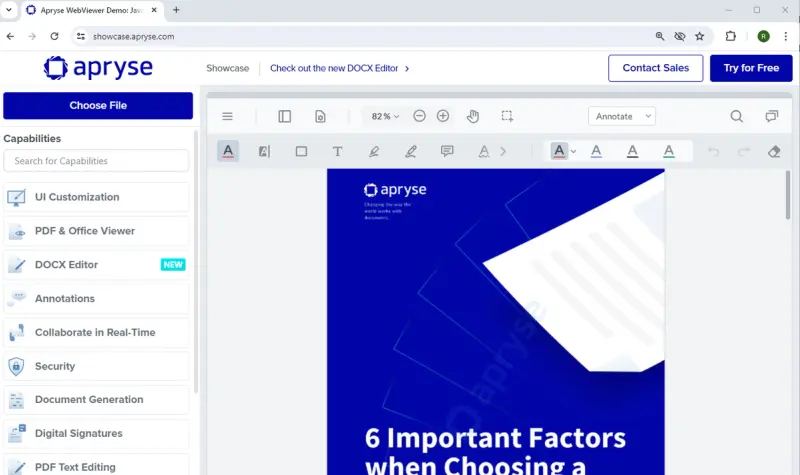Image resolution: width=800 pixels, height=475 pixels.
Task: Open Security capability
Action: [x=96, y=366]
